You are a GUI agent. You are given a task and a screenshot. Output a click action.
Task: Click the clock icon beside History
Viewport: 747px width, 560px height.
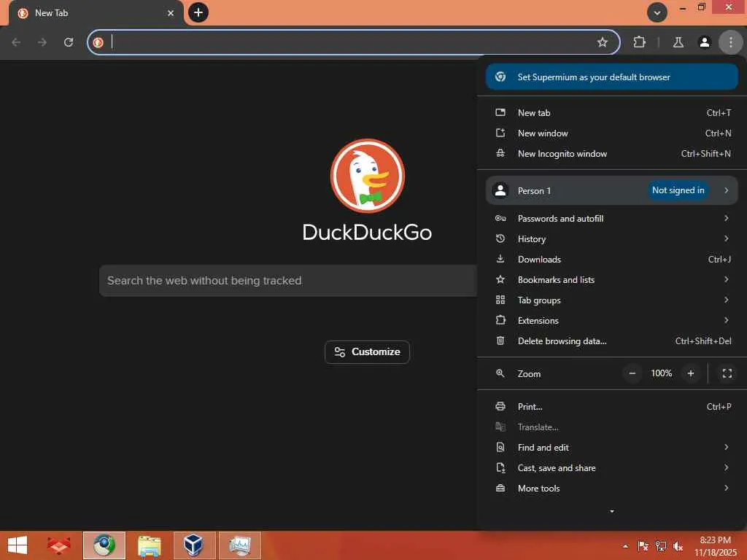coord(500,238)
